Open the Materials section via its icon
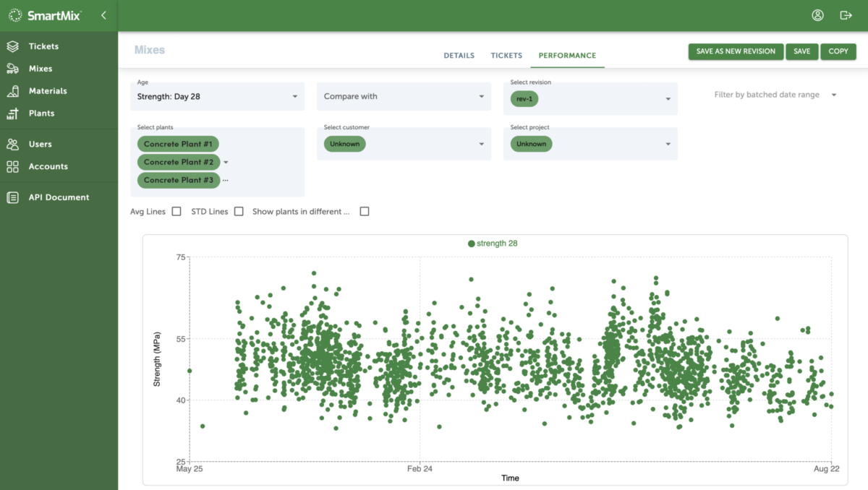 click(x=16, y=90)
